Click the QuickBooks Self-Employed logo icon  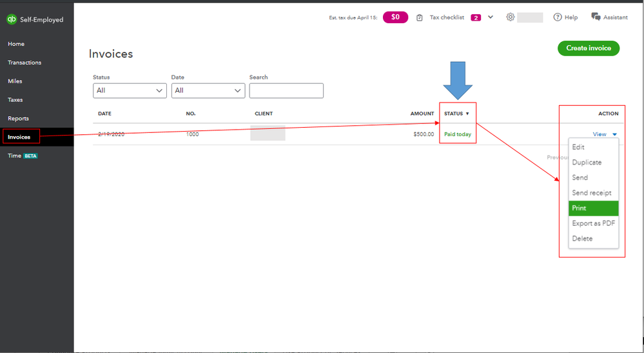coord(12,19)
